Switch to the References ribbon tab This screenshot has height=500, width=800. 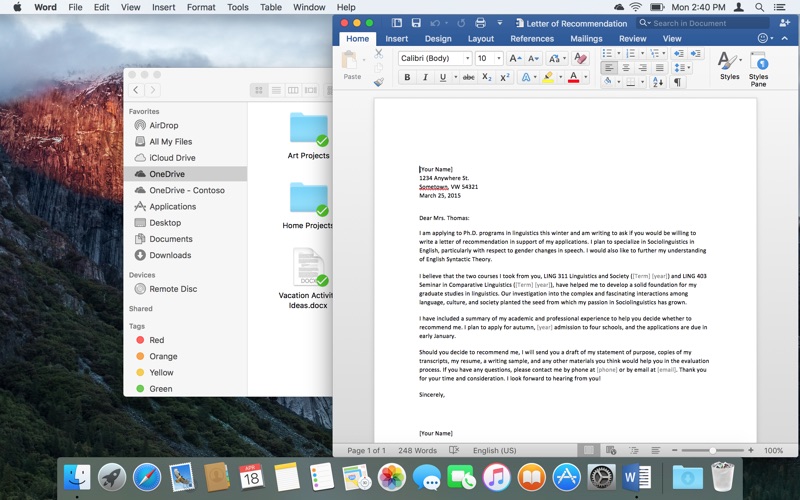point(532,39)
